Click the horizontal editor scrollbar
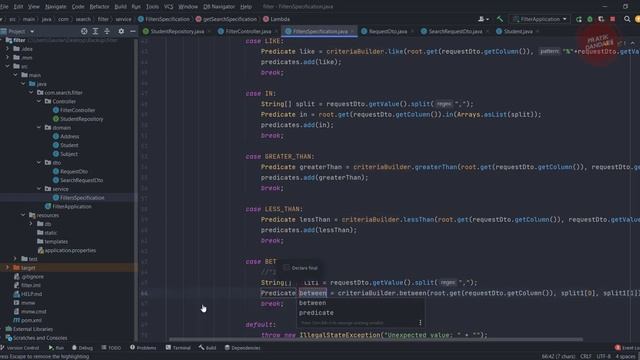Viewport: 640px width, 360px height. coord(376,339)
